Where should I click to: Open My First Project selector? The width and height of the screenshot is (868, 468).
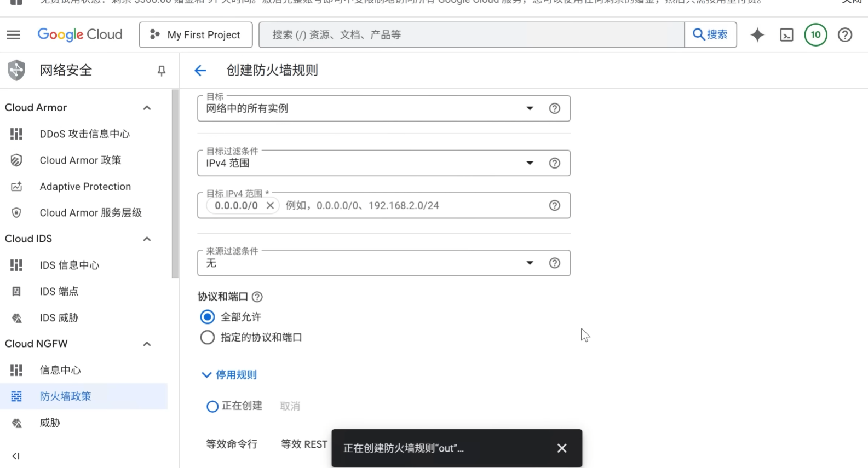(196, 35)
